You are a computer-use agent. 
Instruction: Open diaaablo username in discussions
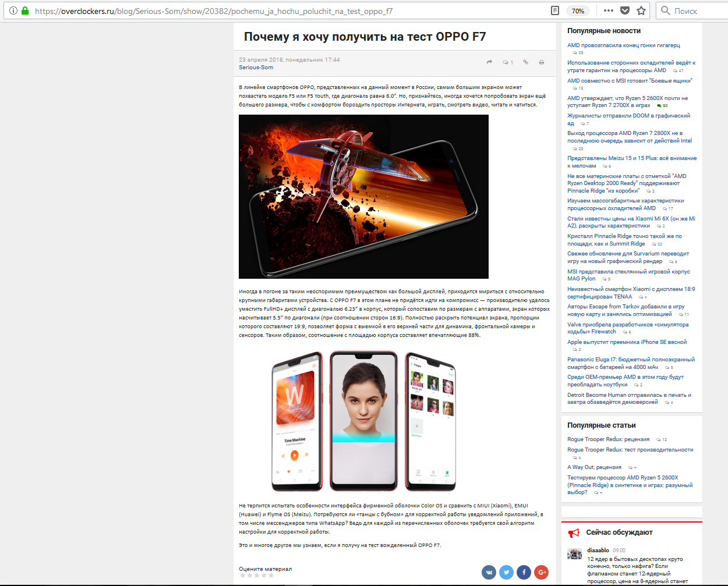point(598,550)
